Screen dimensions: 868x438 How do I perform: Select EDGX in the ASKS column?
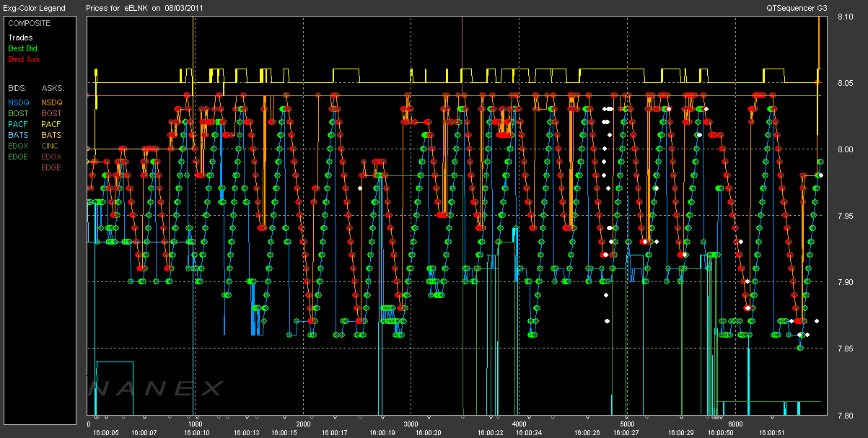[x=52, y=157]
